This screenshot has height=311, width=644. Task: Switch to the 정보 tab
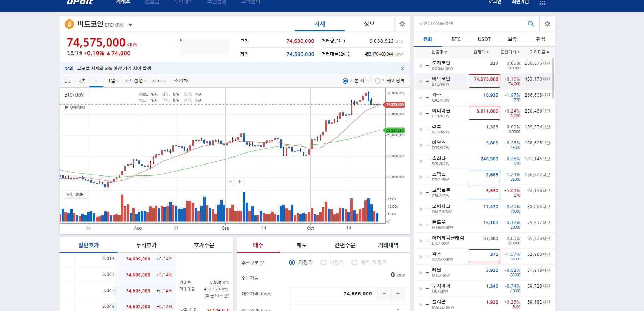tap(369, 24)
